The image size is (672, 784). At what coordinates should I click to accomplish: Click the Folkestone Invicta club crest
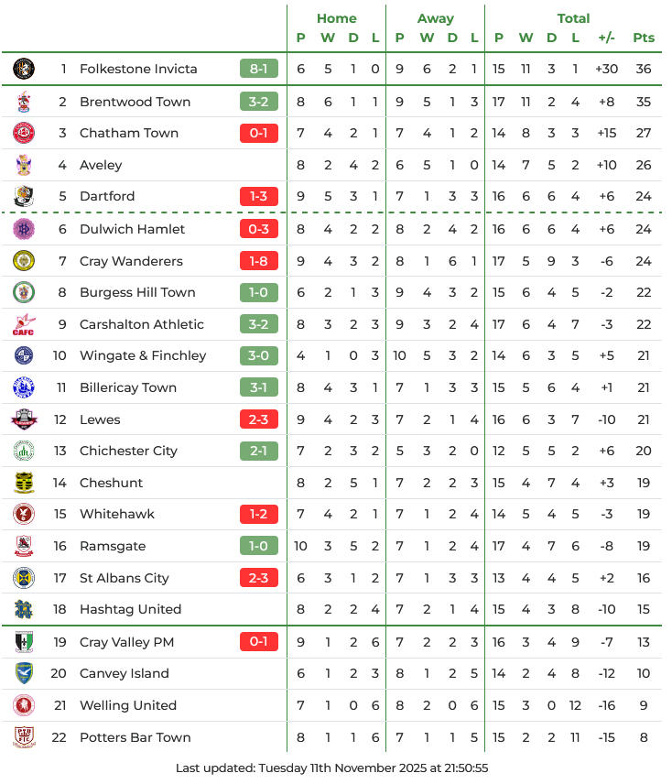pos(24,69)
